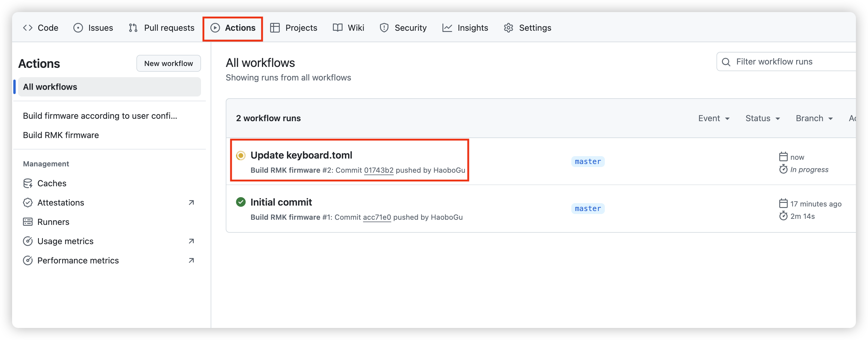Click the Usage metrics external arrow
Viewport: 868px width, 340px height.
pos(191,241)
